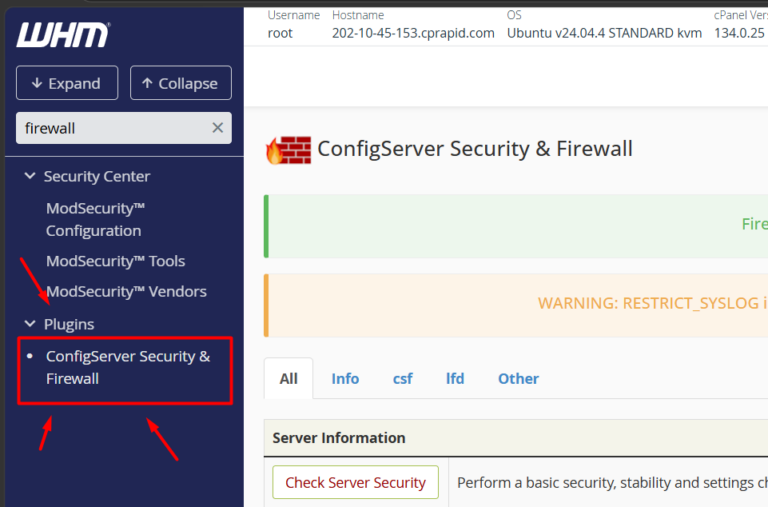The height and width of the screenshot is (507, 768).
Task: Click the green firewall status banner
Action: (516, 226)
